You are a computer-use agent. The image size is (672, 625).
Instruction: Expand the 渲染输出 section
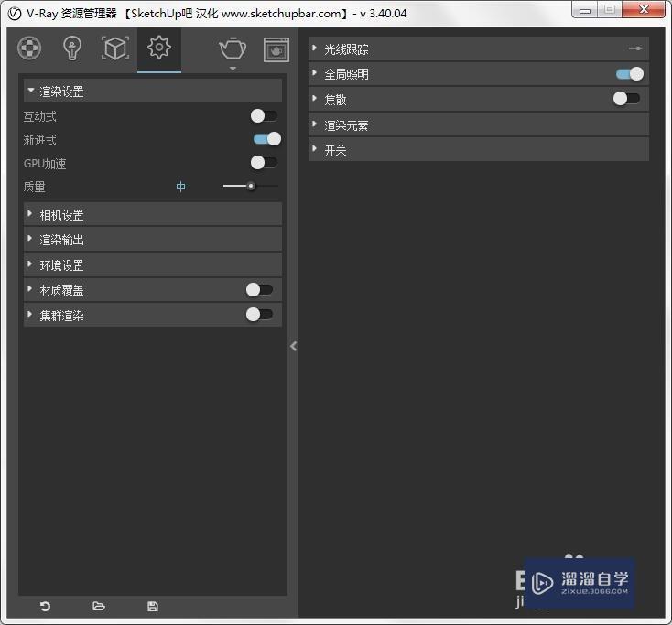153,240
